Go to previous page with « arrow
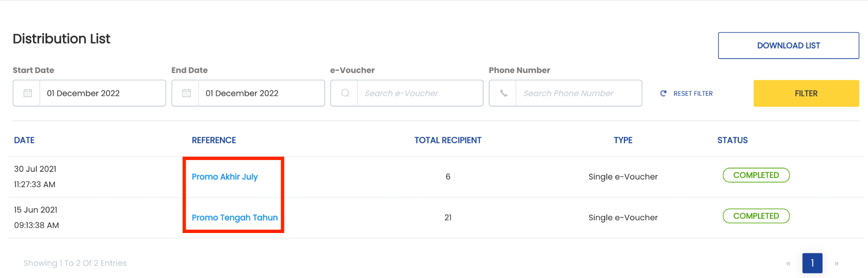Image resolution: width=868 pixels, height=278 pixels. coord(788,263)
